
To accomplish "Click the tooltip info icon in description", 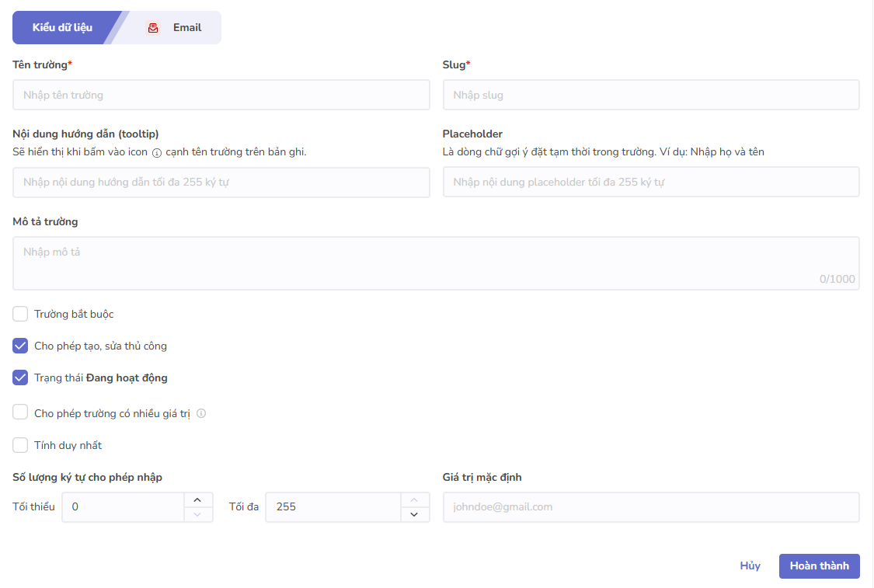I will (x=156, y=152).
